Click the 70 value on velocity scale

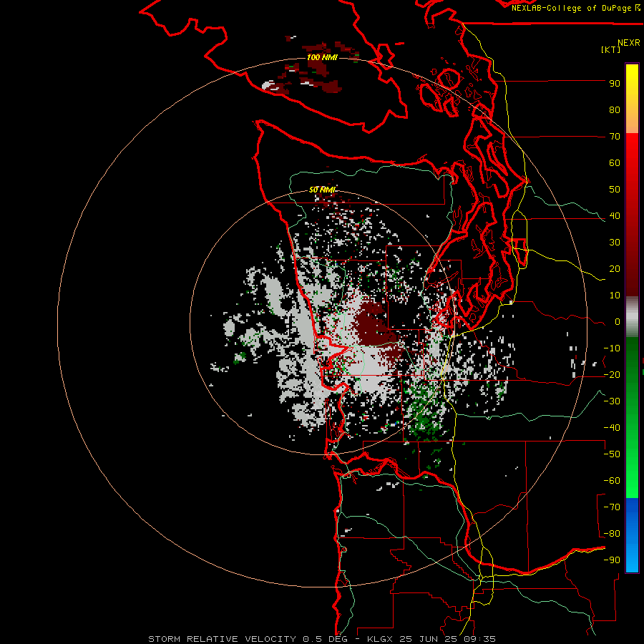click(615, 137)
